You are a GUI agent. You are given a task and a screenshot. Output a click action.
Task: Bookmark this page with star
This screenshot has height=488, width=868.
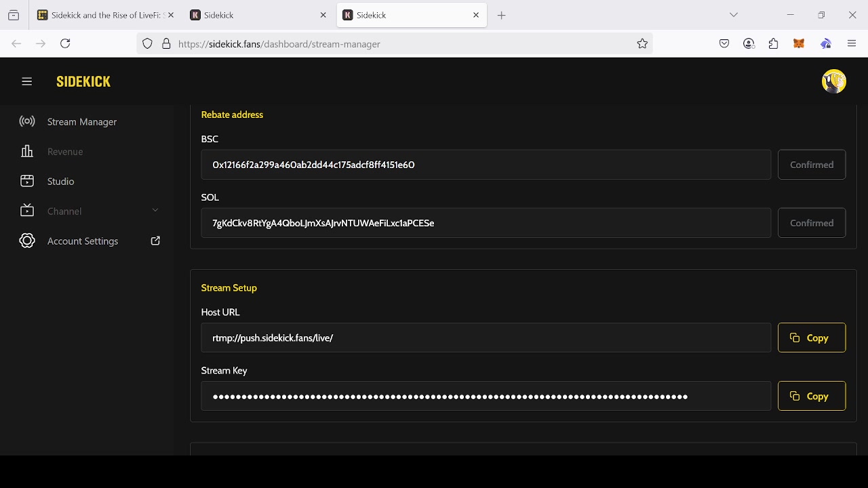pos(642,44)
